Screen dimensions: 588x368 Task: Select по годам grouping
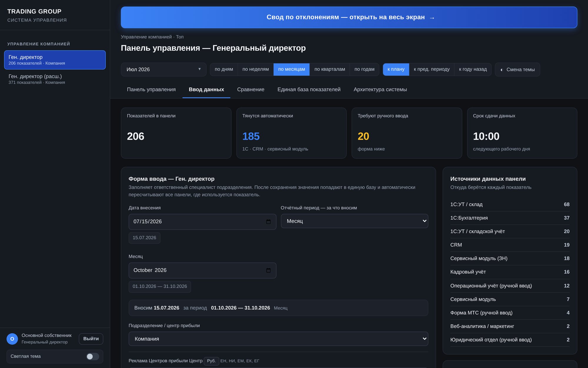point(364,69)
